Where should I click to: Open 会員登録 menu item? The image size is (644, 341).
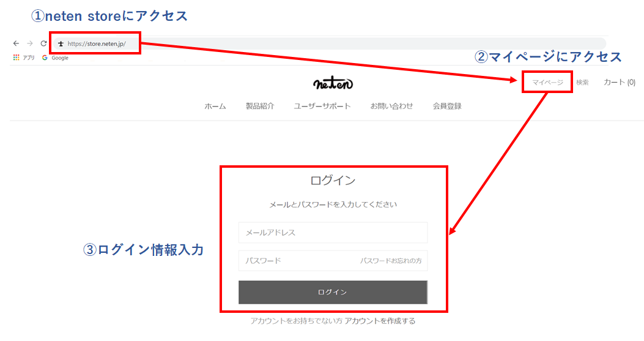[x=447, y=106]
